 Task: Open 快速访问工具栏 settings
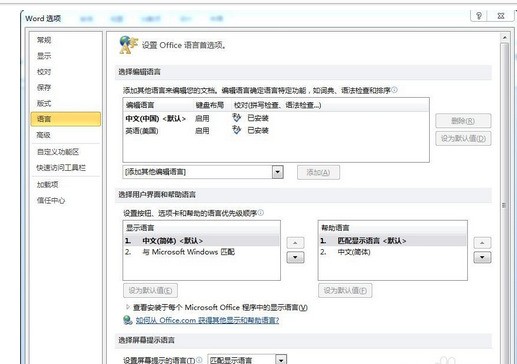[x=61, y=168]
